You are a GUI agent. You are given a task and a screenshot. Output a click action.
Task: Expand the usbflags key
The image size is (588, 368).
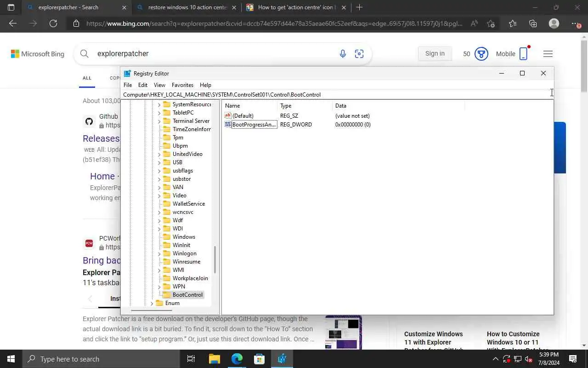coord(159,171)
